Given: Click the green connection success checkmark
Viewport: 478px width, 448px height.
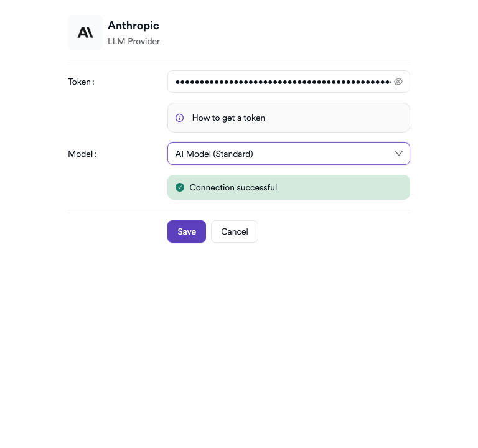Looking at the screenshot, I should pos(180,187).
